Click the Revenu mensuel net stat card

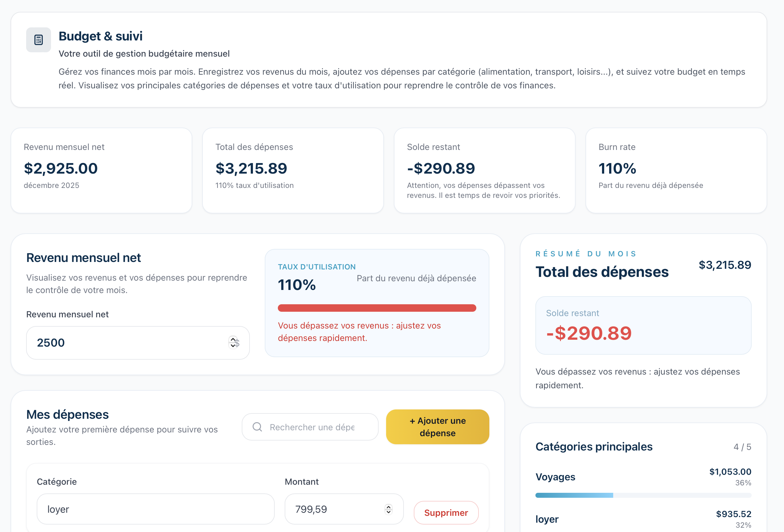tap(101, 170)
